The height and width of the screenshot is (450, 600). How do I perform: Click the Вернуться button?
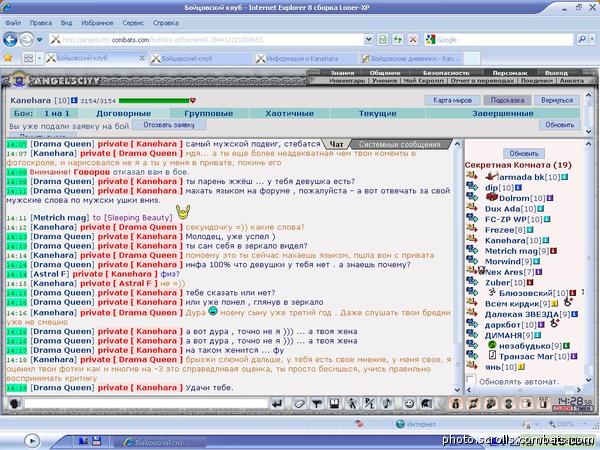click(557, 100)
